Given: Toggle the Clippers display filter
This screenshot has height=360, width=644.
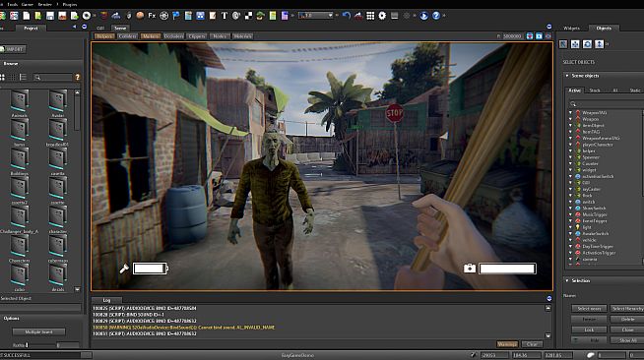Looking at the screenshot, I should (x=196, y=36).
